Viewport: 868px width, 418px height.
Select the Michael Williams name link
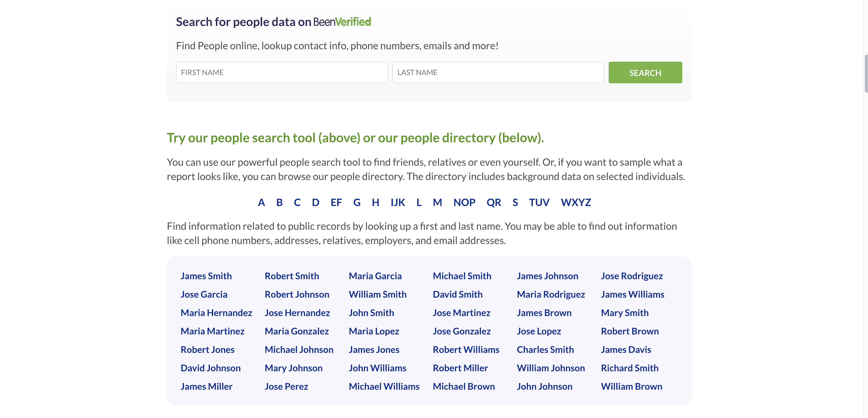click(384, 386)
